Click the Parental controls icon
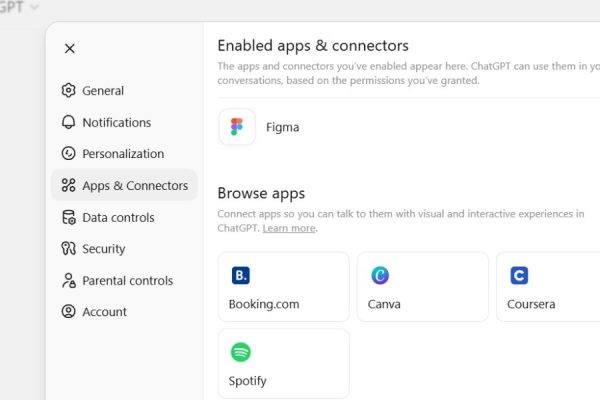The height and width of the screenshot is (400, 600). pos(68,281)
